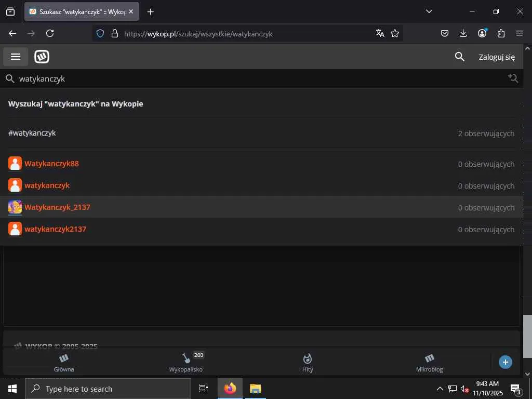Open the Wykop hamburger menu
This screenshot has height=399, width=532.
pos(16,57)
